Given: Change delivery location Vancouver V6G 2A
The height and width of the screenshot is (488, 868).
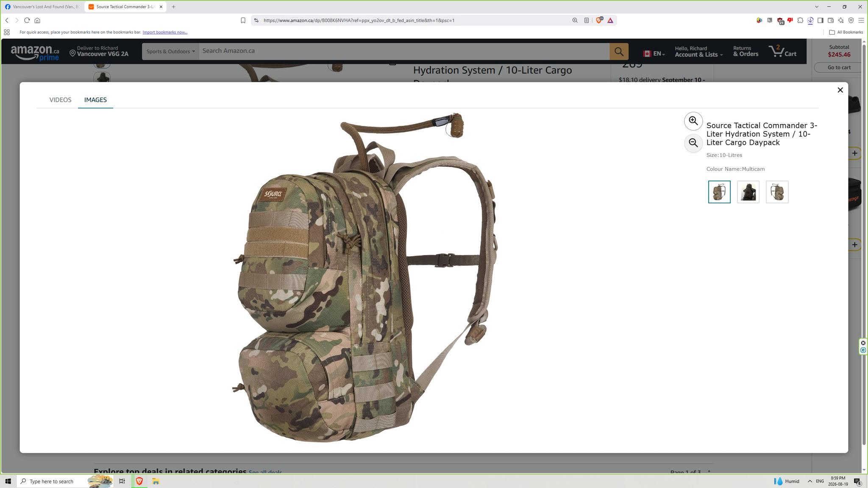Looking at the screenshot, I should click(x=99, y=51).
